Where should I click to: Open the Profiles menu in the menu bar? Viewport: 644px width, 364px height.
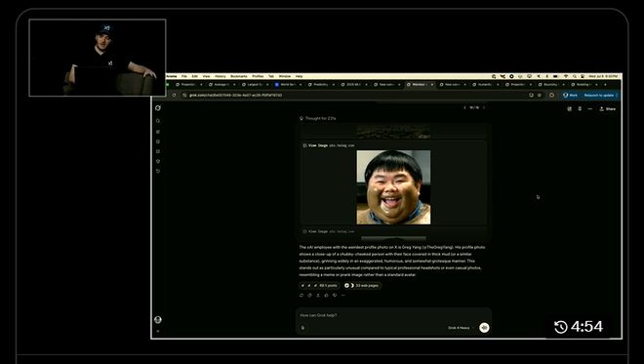tap(258, 76)
